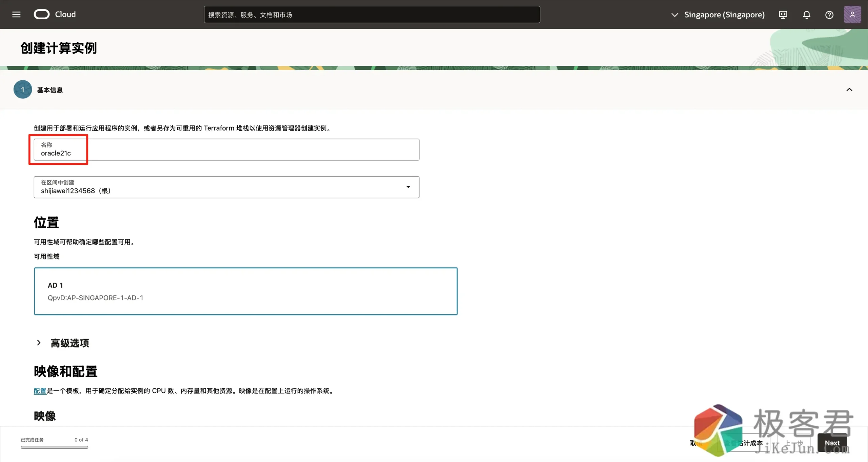Click the 0 of 4 task count
The width and height of the screenshot is (868, 462).
pos(81,440)
